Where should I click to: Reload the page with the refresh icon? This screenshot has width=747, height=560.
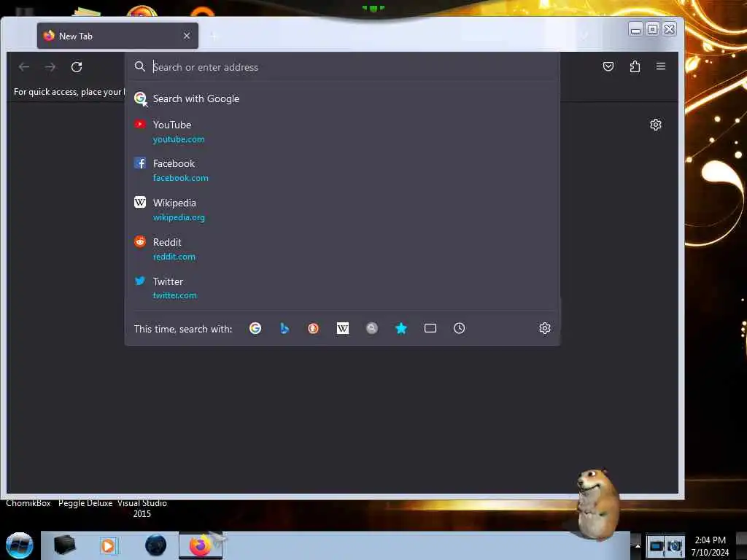click(77, 66)
